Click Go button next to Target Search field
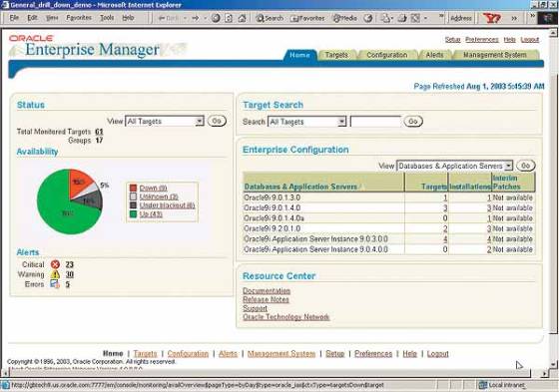 coord(413,122)
